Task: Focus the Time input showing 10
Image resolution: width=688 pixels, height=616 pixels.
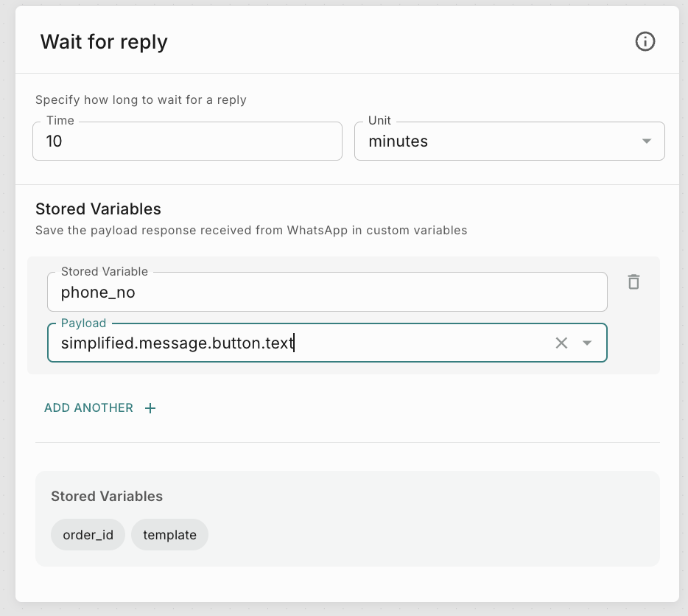Action: 187,141
